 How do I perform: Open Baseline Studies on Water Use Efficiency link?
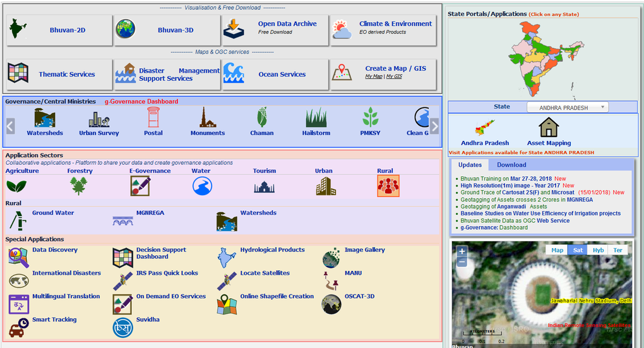click(x=540, y=213)
